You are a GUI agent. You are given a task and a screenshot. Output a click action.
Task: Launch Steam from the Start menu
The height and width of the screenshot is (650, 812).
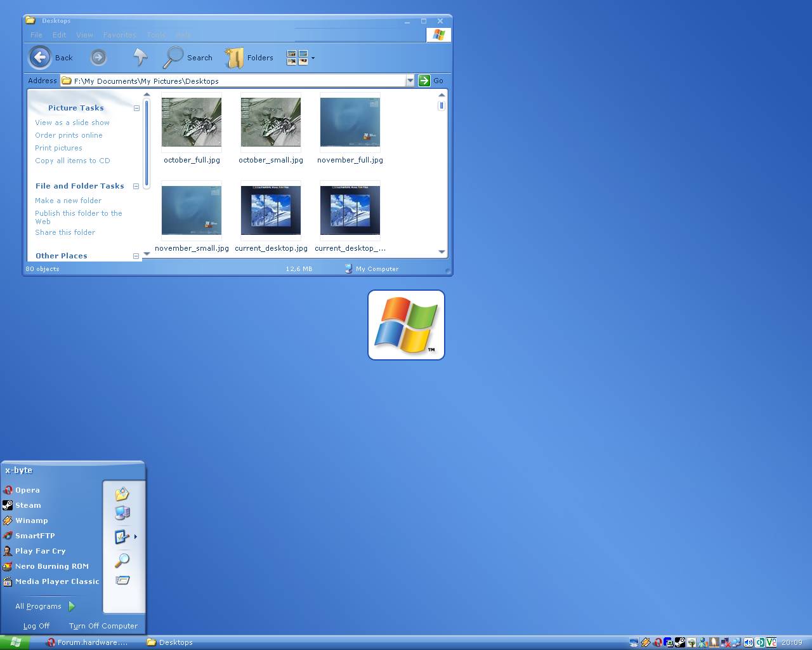pyautogui.click(x=22, y=505)
